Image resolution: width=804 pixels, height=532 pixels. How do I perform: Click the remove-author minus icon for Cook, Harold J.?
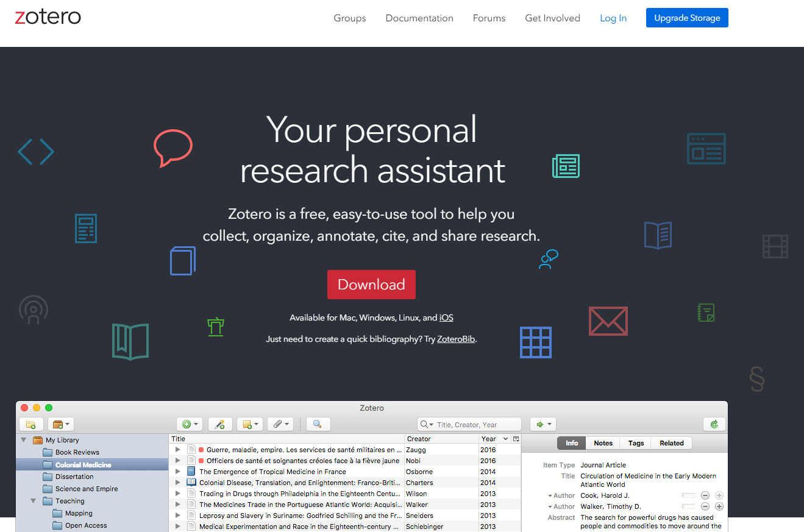[x=705, y=495]
